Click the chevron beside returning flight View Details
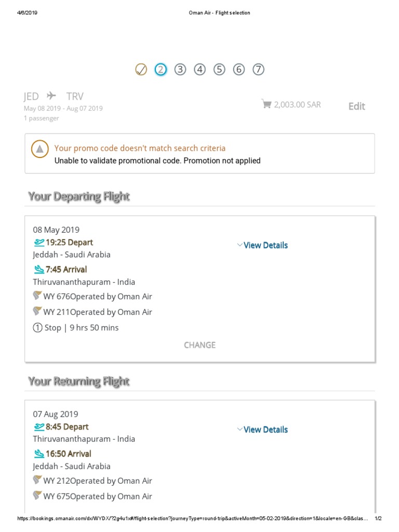The width and height of the screenshot is (399, 532). pos(240,429)
